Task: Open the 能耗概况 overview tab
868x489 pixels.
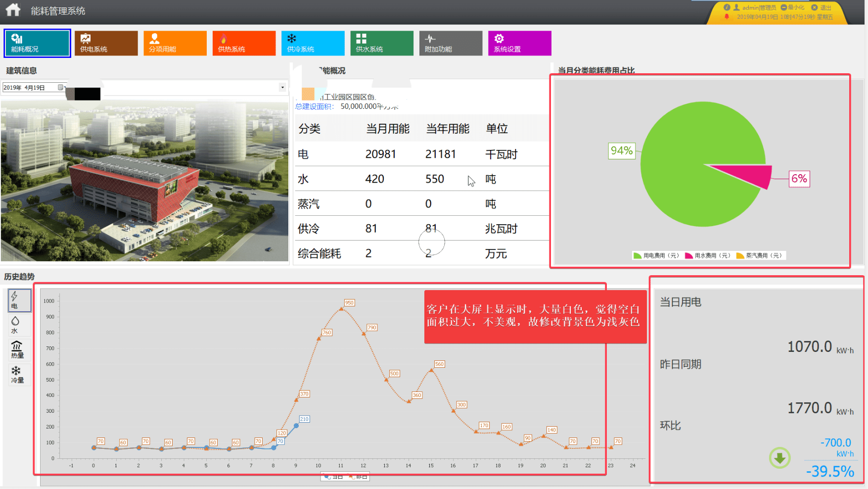Action: (37, 43)
